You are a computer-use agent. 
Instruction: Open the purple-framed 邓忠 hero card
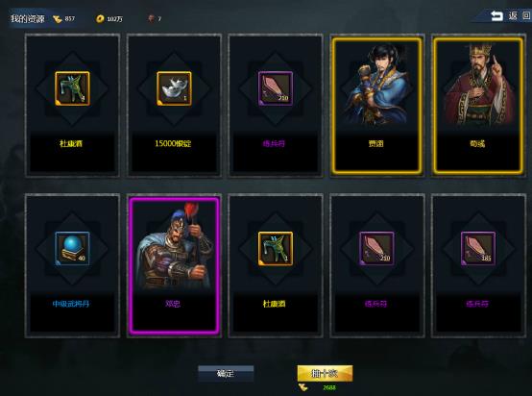pos(174,265)
